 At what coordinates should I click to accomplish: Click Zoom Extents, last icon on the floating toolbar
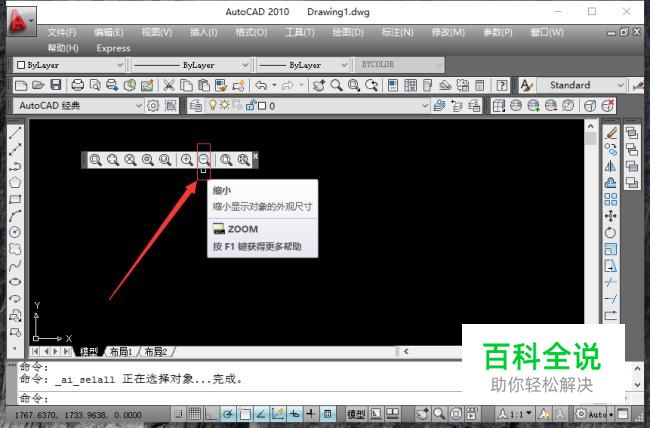pyautogui.click(x=243, y=160)
